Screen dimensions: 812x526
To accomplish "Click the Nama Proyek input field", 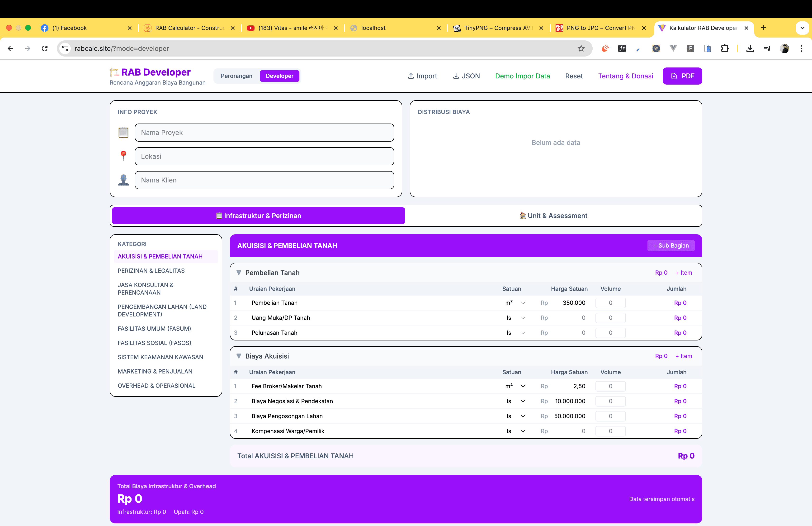I will [264, 133].
